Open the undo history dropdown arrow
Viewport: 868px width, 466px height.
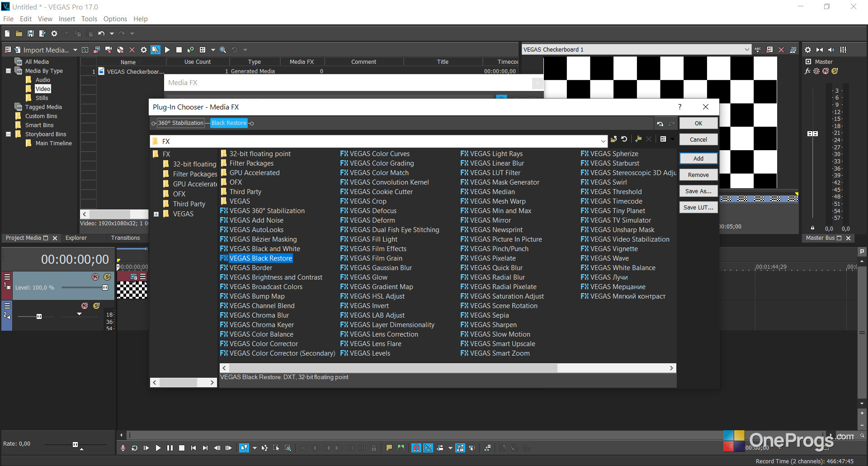[112, 33]
